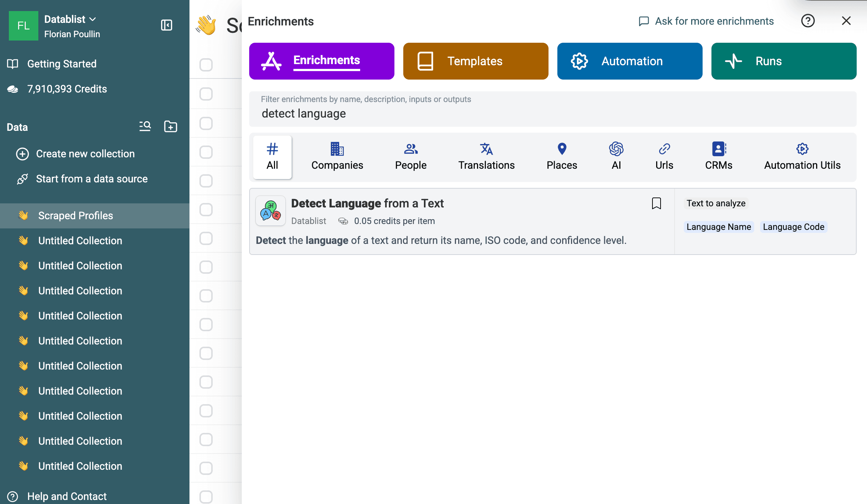Click the Florian Poullin user name

[72, 34]
